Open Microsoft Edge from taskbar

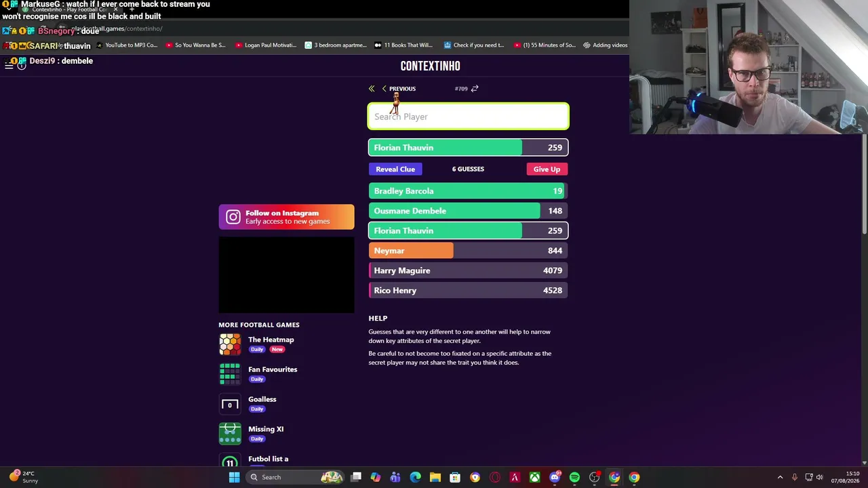click(x=415, y=477)
